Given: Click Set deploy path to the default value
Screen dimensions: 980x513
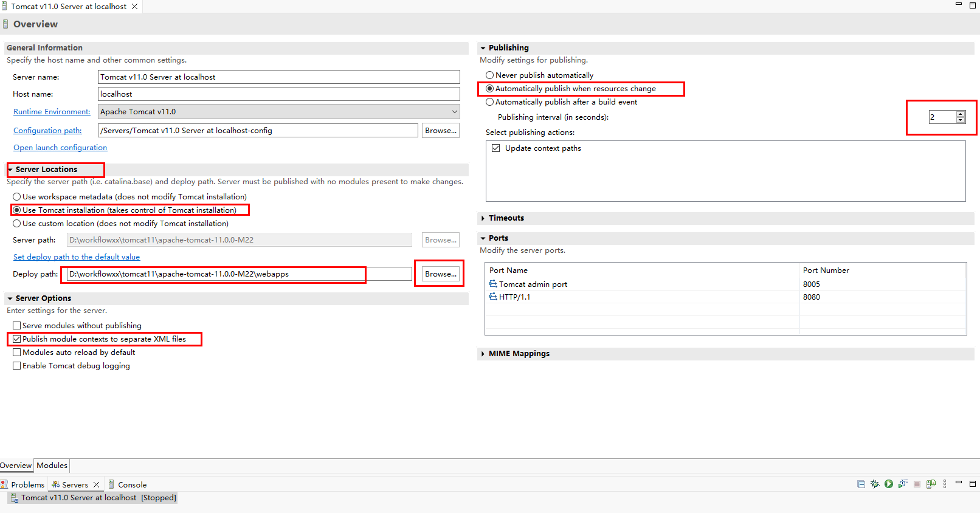Looking at the screenshot, I should [x=77, y=257].
